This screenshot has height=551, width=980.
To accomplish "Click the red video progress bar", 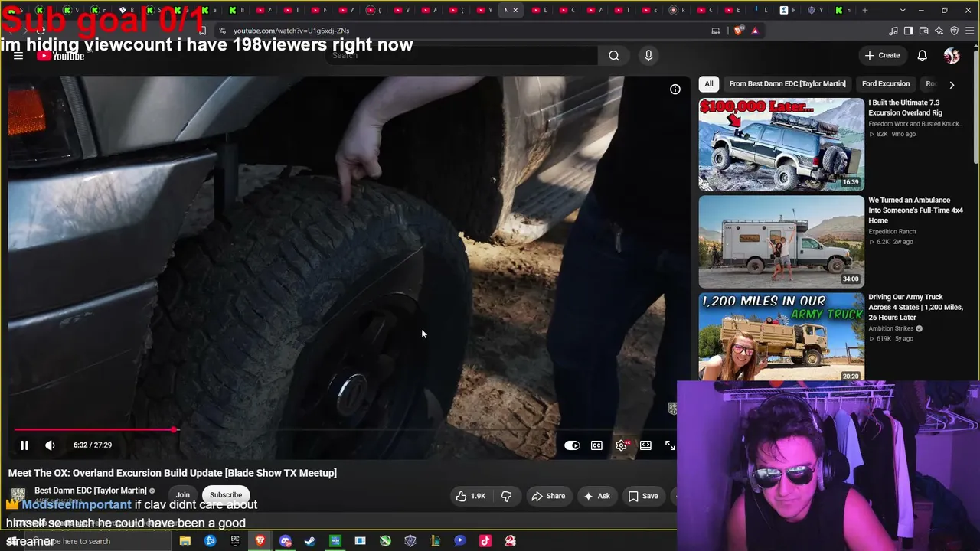I will click(x=94, y=430).
